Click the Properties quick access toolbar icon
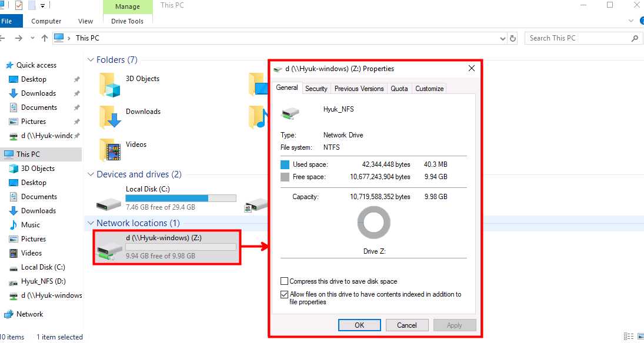644x343 pixels. [19, 5]
